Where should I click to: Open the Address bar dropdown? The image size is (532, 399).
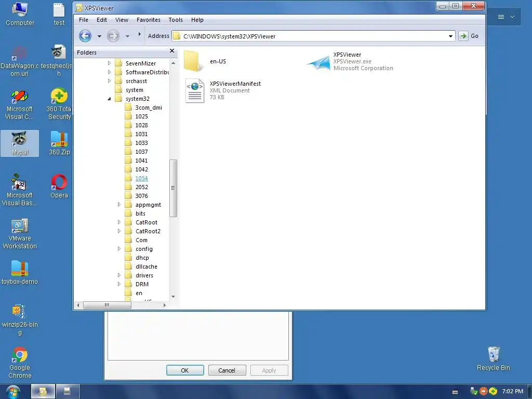click(450, 36)
